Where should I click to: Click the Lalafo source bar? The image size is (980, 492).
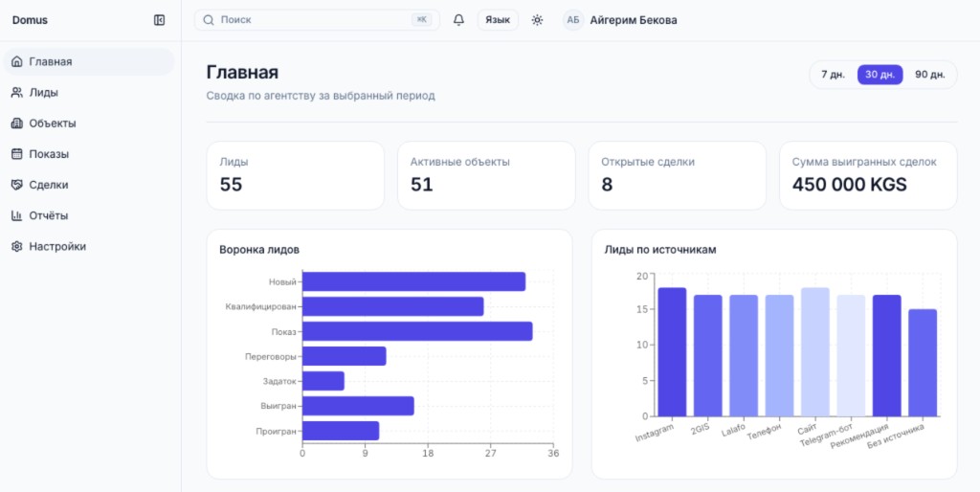coord(744,356)
